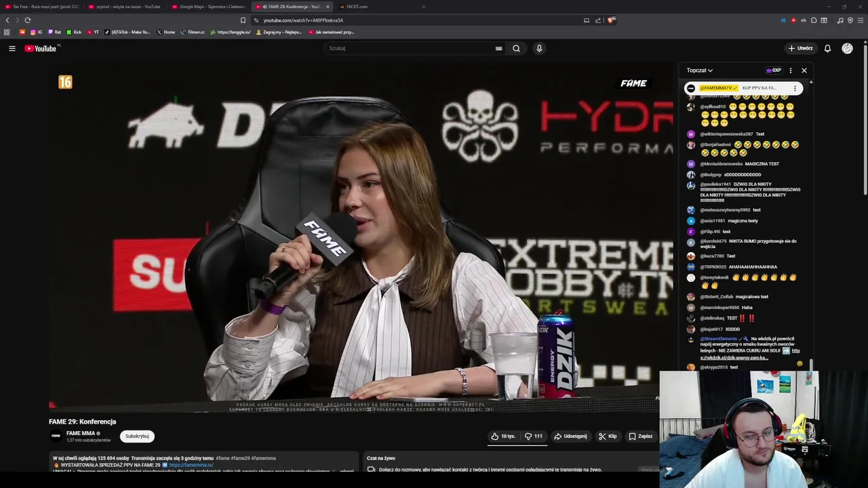The height and width of the screenshot is (488, 868).
Task: Open the IG bookmark
Action: [x=36, y=32]
